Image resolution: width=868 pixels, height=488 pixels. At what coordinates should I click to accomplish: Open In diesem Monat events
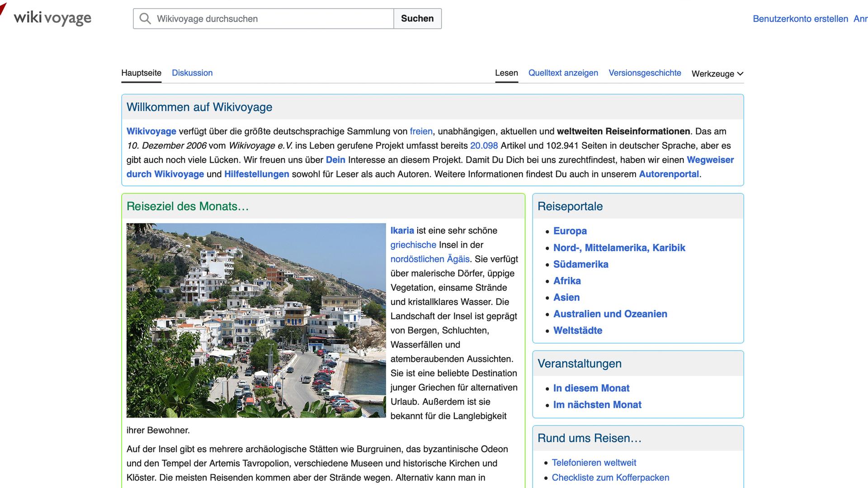coord(591,388)
